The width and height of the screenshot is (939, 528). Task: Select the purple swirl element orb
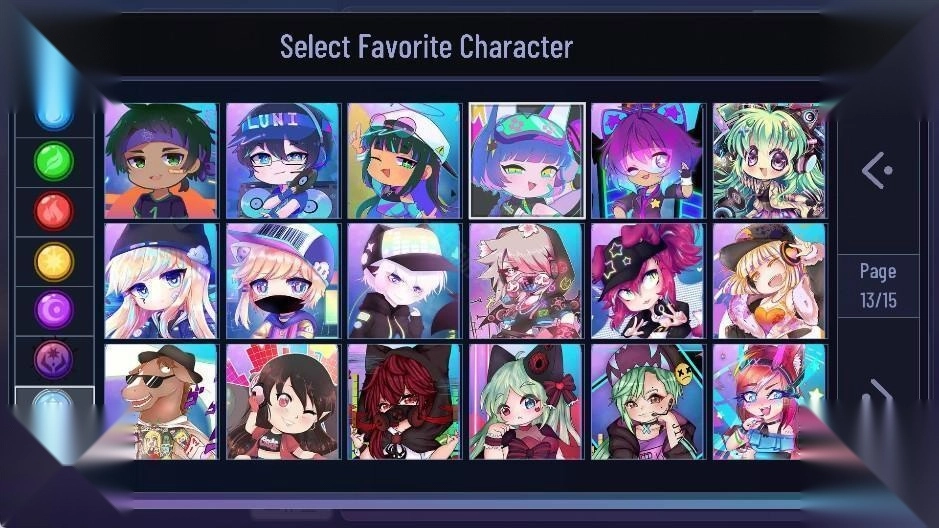coord(54,310)
